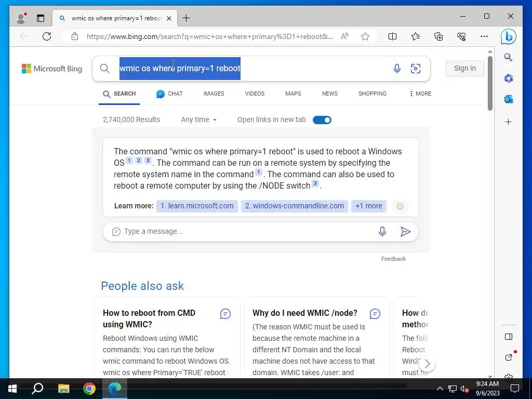Open Bing Copilot sidebar button
The height and width of the screenshot is (399, 532).
[508, 37]
